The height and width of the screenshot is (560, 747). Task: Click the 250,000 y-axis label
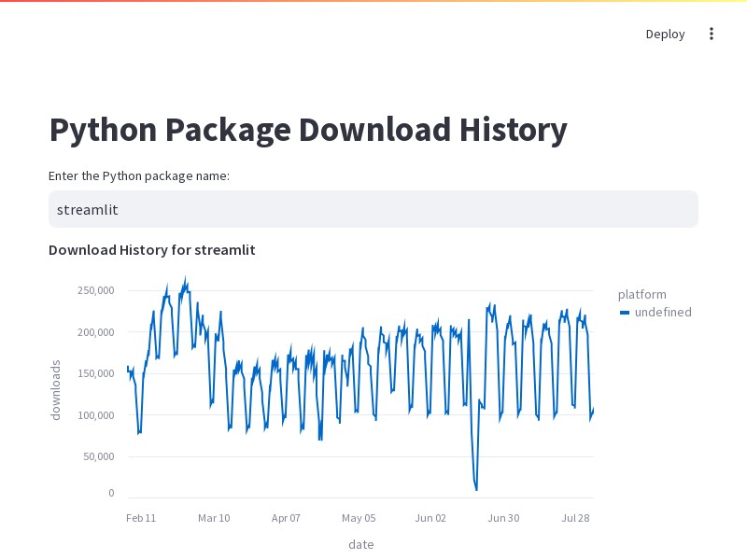tap(96, 290)
